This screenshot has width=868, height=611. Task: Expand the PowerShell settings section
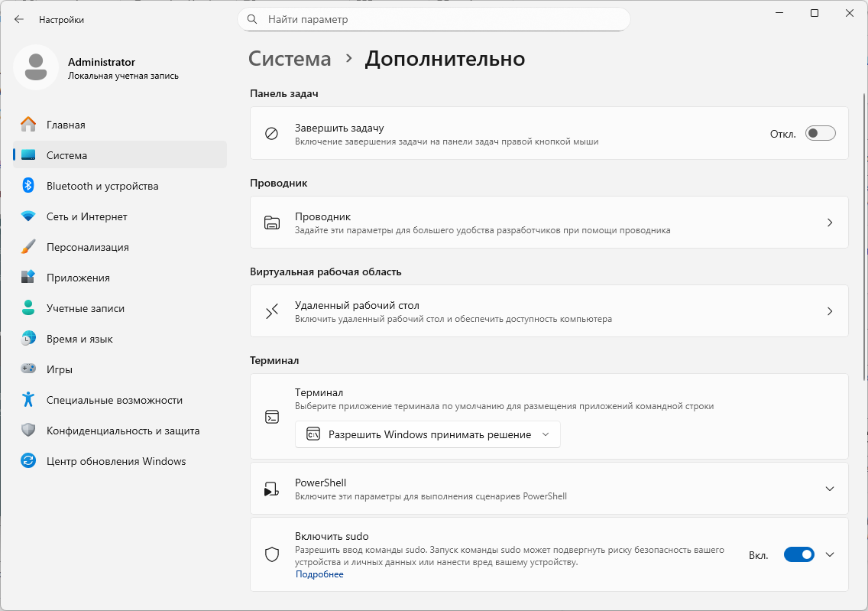coord(830,489)
